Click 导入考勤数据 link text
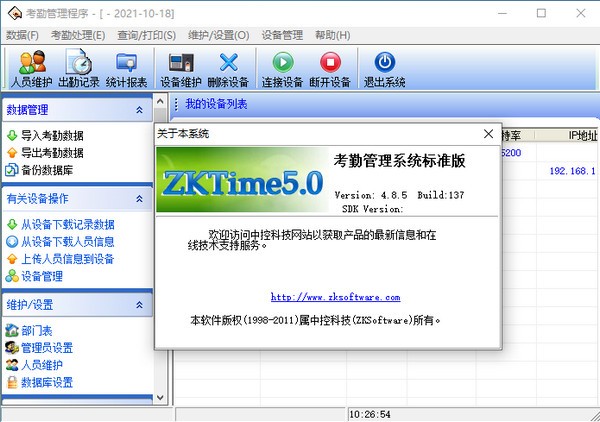Viewport: 600px width, 422px height. click(x=52, y=135)
